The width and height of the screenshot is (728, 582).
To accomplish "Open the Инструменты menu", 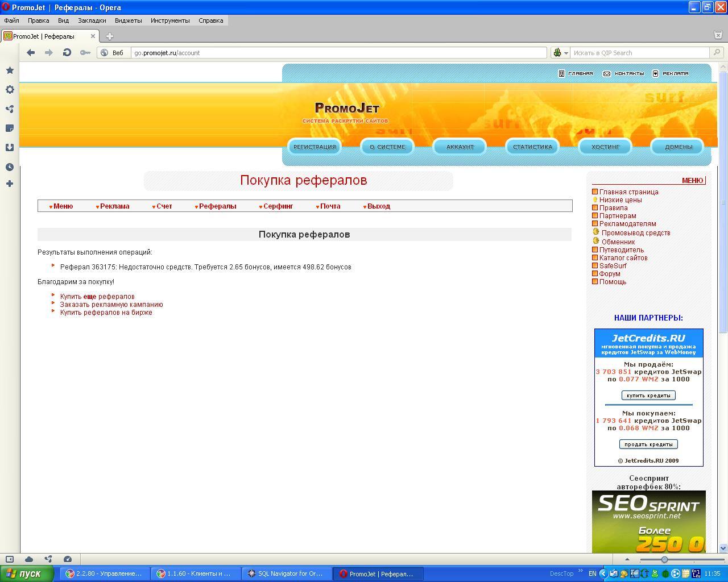I will tap(170, 20).
